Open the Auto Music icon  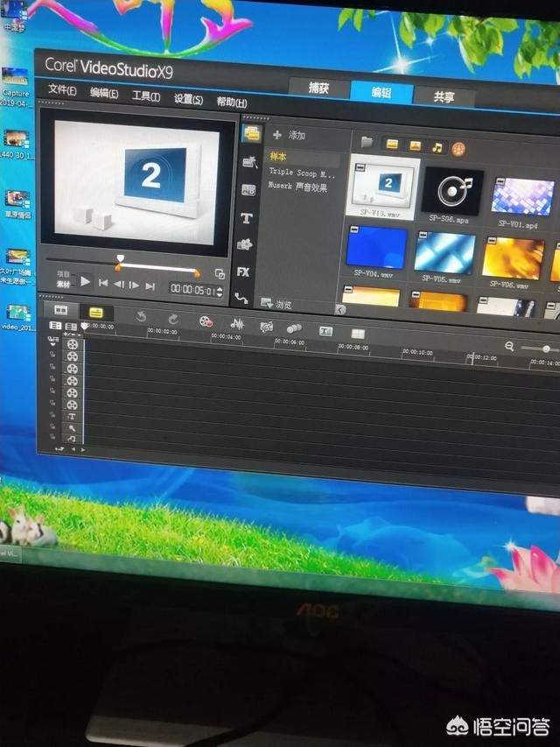(266, 327)
